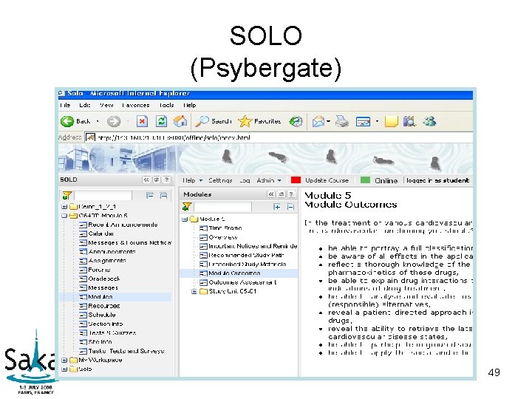Select Schedule in SOLO tree
This screenshot has width=532, height=399.
pyautogui.click(x=102, y=315)
